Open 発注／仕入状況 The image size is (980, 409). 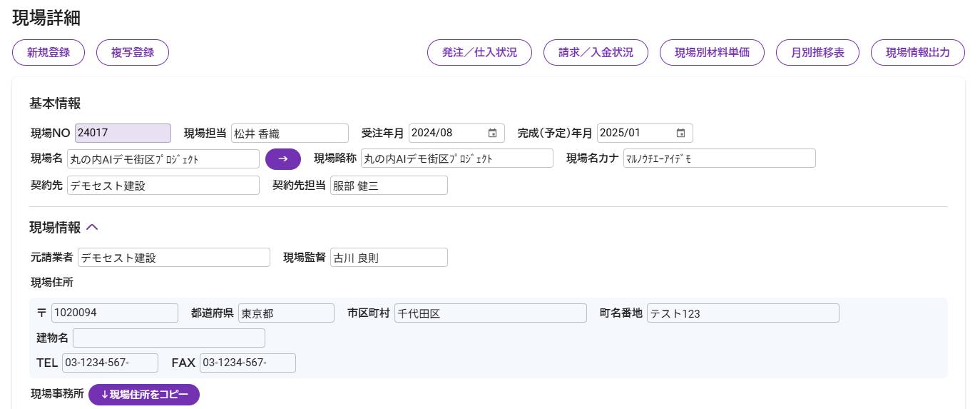(x=479, y=52)
